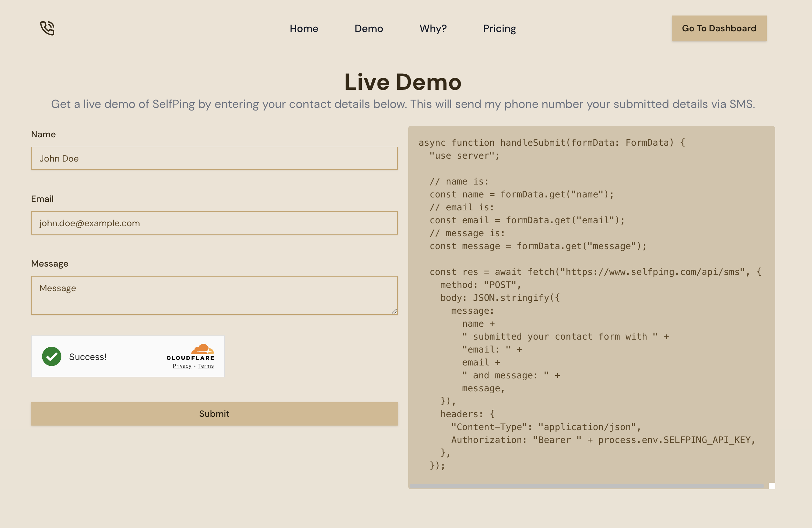Viewport: 812px width, 528px height.
Task: Open the Cloudflare Privacy link
Action: click(182, 366)
